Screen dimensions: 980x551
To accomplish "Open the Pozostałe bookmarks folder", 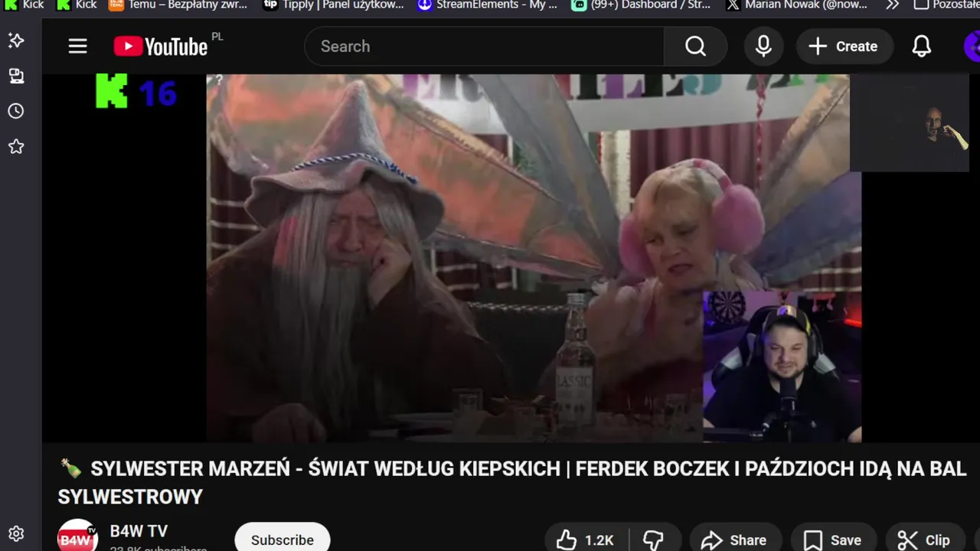I will 946,5.
